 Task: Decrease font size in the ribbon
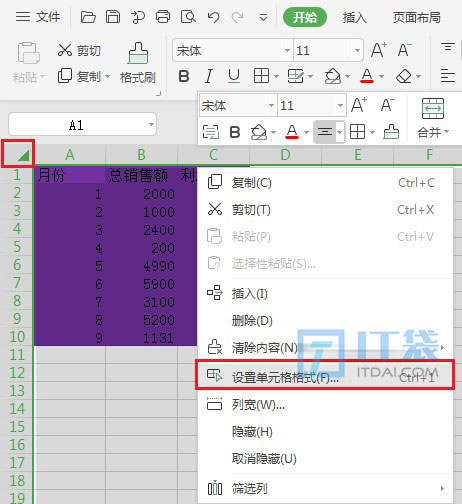(405, 50)
